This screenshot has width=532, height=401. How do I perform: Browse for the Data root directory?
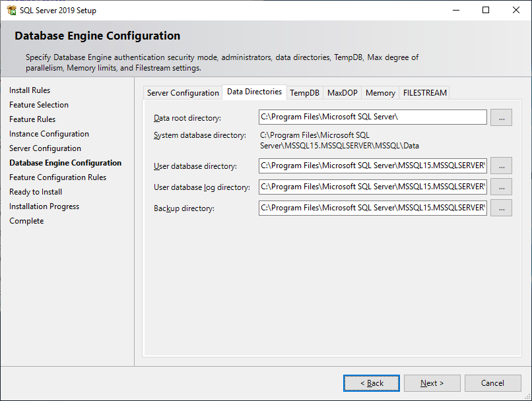[502, 117]
